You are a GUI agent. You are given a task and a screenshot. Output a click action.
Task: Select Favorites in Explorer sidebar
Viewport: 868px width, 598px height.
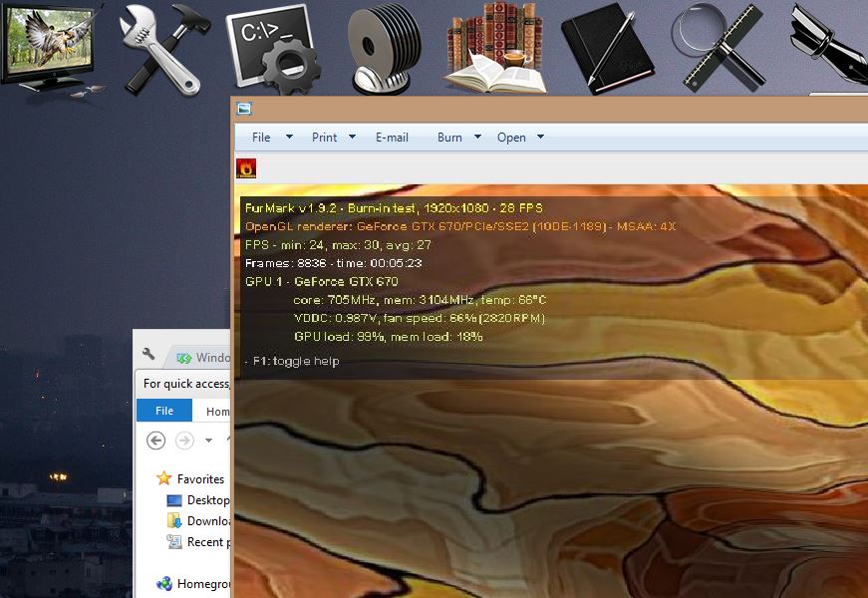click(200, 479)
